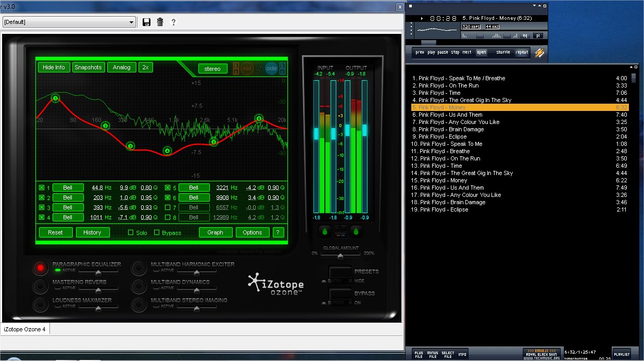
Task: Disable EQ band 5 checkbox
Action: (168, 188)
